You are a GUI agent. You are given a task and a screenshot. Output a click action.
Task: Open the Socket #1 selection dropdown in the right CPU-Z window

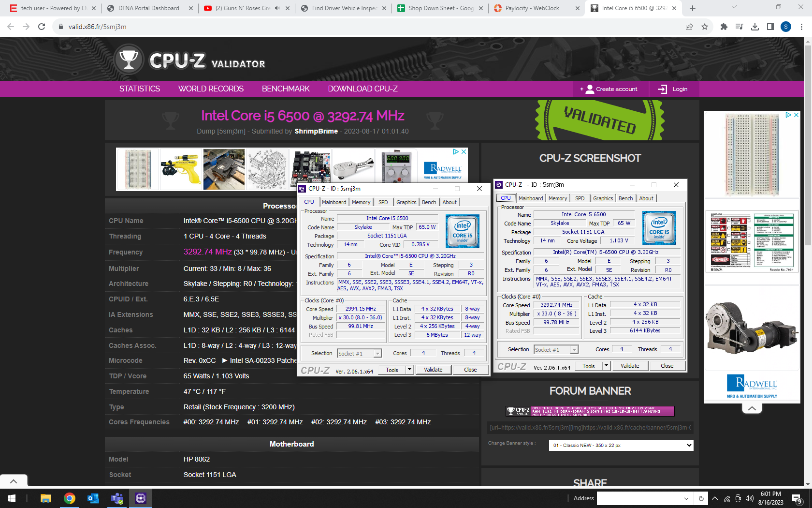tap(556, 349)
